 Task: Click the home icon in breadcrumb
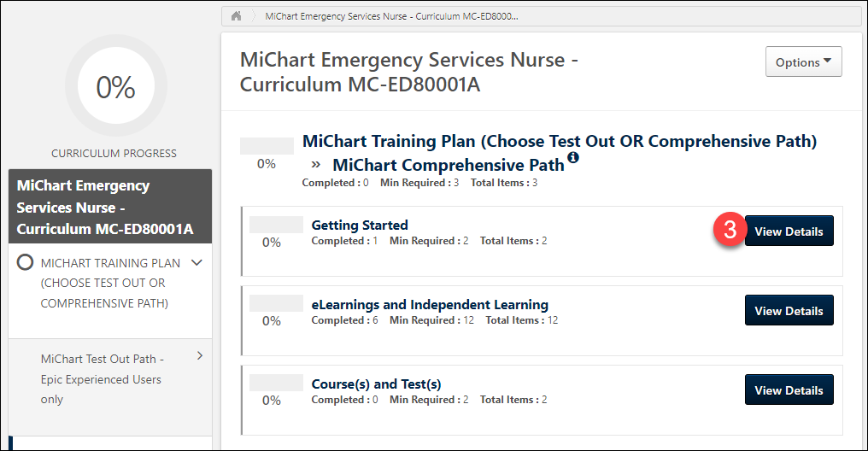click(x=237, y=16)
